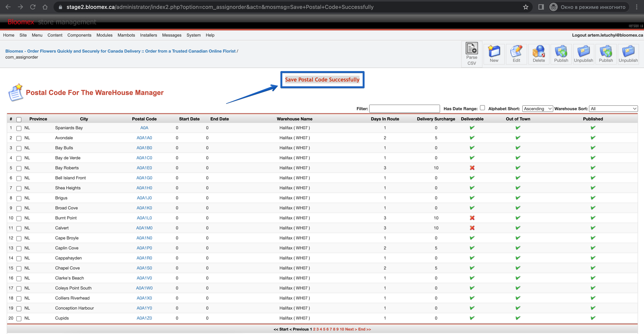Click the Home menu item
The image size is (644, 334).
9,35
